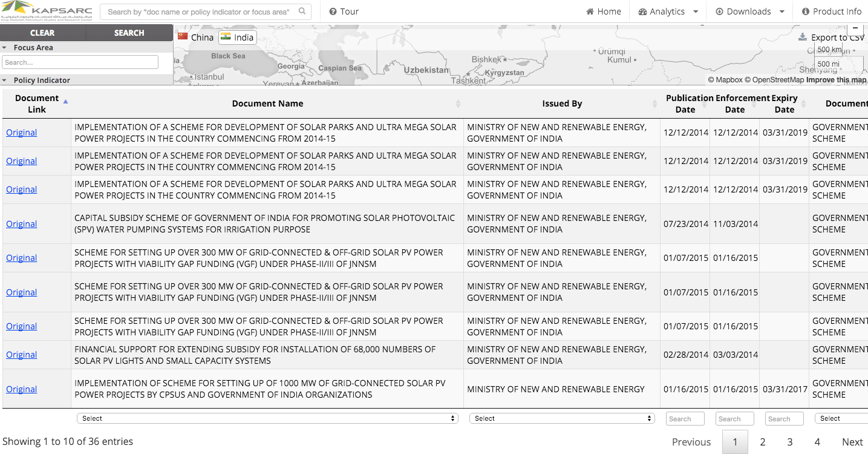Zoom out the map with minus button

coord(855,29)
